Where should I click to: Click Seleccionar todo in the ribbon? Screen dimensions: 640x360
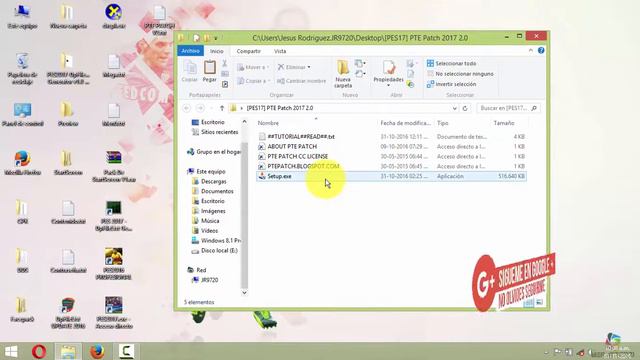[x=451, y=64]
